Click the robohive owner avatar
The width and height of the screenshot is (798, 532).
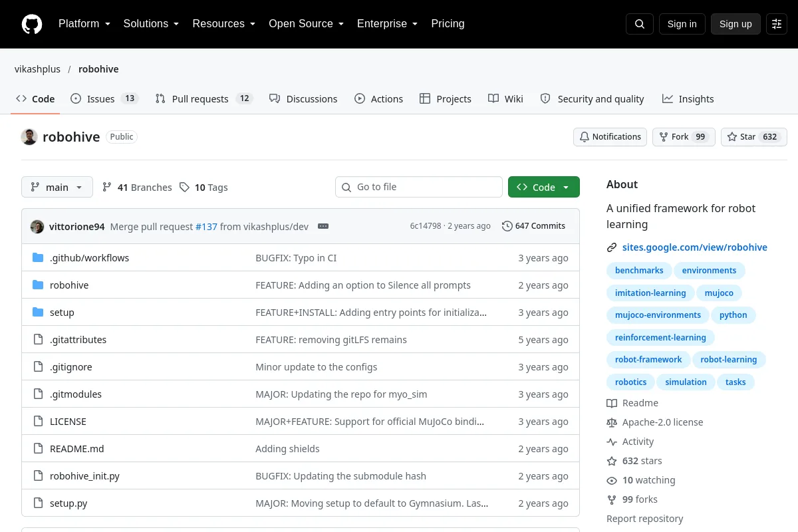[29, 137]
